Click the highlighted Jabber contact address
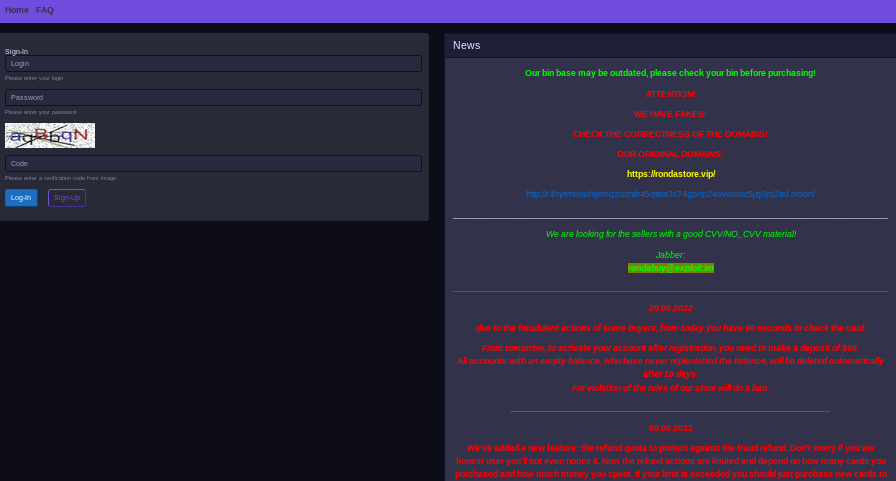The width and height of the screenshot is (896, 481). 670,268
